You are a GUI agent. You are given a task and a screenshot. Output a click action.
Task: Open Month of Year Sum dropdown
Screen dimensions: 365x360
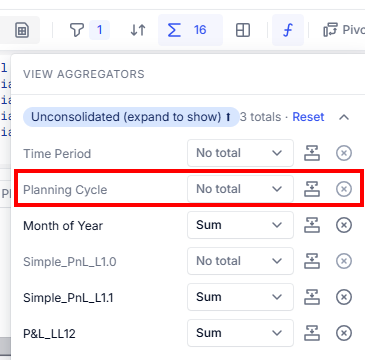[x=240, y=225]
